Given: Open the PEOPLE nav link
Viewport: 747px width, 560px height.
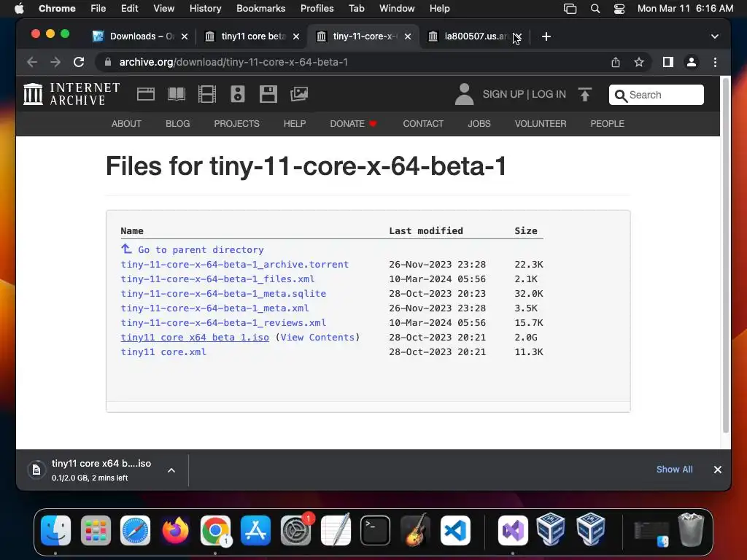Looking at the screenshot, I should click(x=607, y=124).
